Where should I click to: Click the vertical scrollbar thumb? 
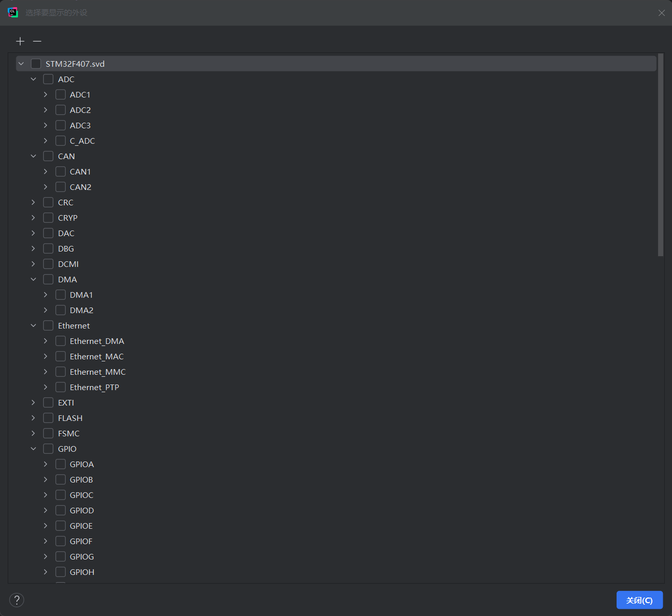click(661, 155)
